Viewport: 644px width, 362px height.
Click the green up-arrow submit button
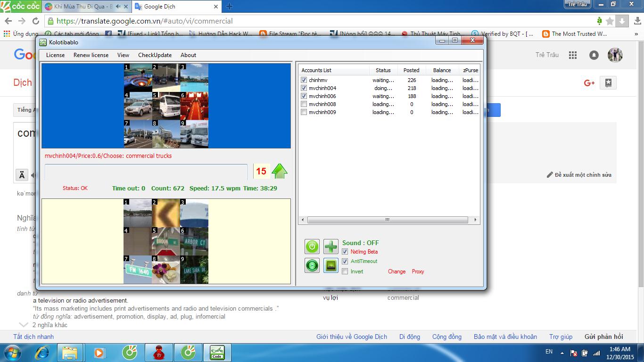(x=280, y=171)
